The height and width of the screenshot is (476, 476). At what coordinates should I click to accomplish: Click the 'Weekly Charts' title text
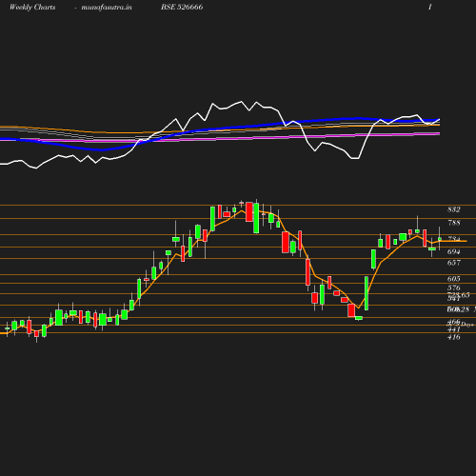(32, 7)
